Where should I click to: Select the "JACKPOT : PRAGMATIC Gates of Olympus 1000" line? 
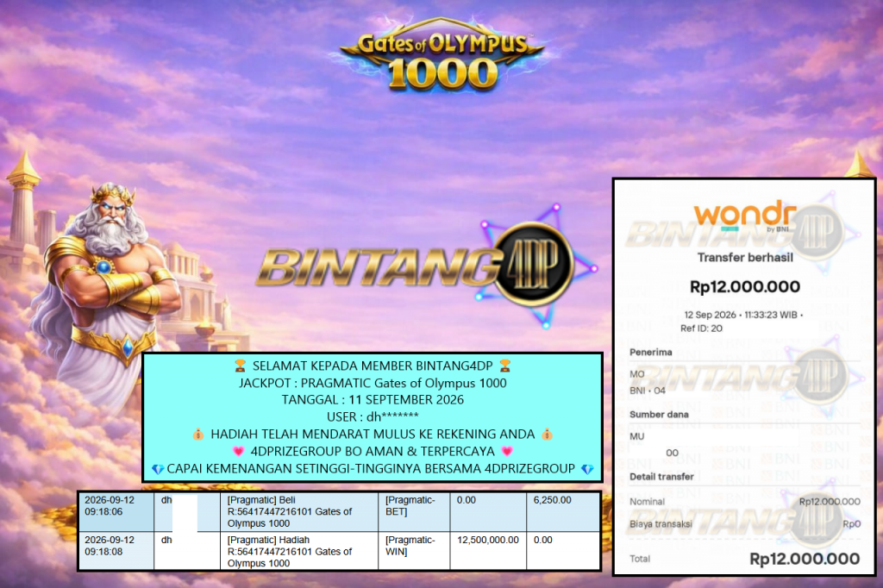(373, 383)
